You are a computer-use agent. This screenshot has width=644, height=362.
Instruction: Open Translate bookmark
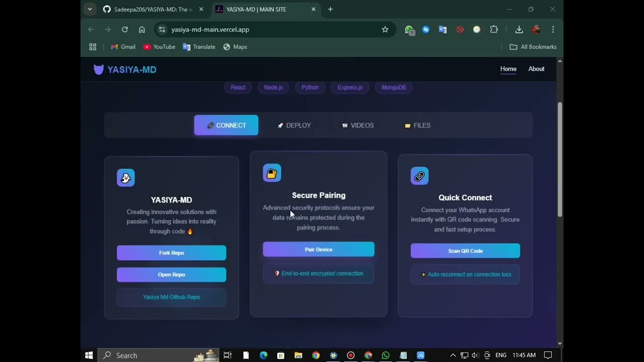coord(199,47)
